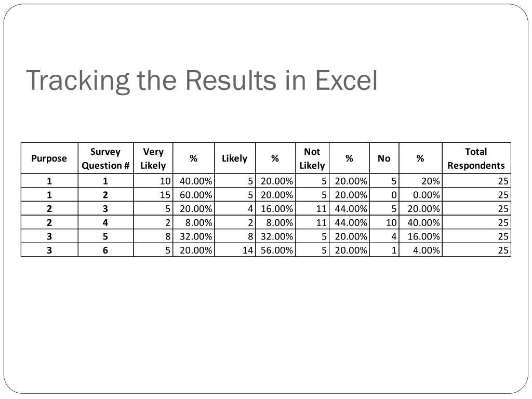Select the No value 10 cell
The width and height of the screenshot is (532, 399).
pos(384,222)
